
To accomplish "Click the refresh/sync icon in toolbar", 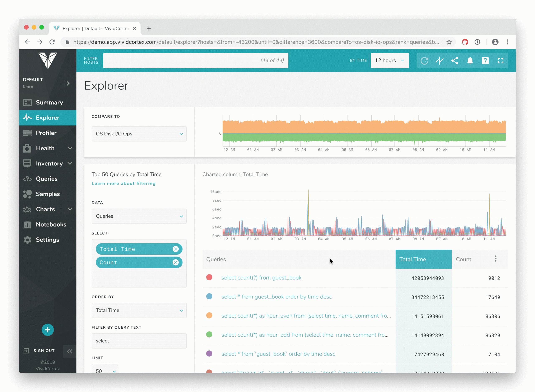I will click(424, 61).
